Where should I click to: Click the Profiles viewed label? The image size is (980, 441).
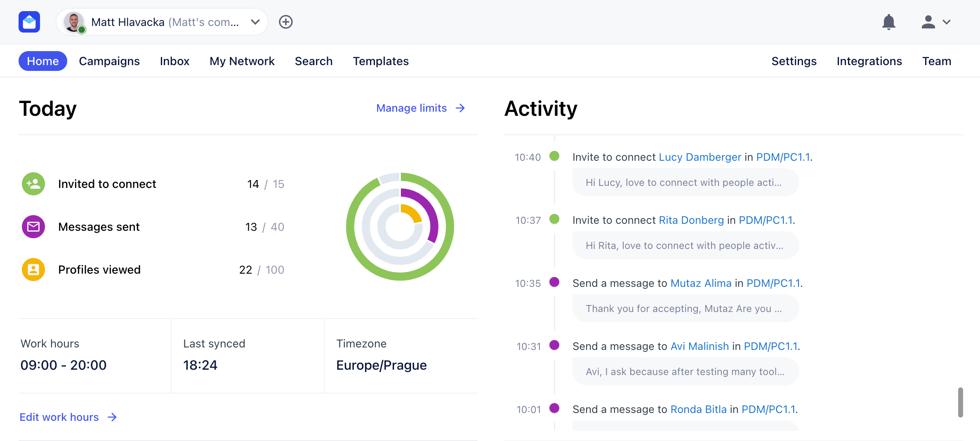pos(99,270)
